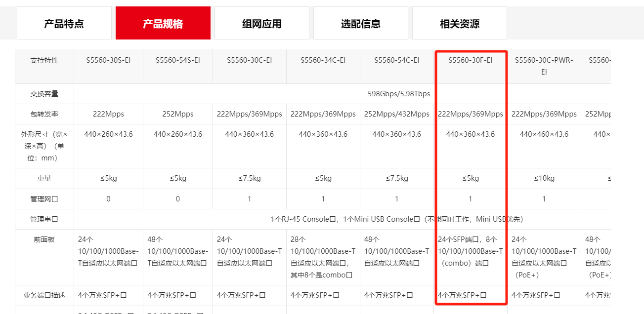Go to the 相关资源 tab

pyautogui.click(x=460, y=23)
